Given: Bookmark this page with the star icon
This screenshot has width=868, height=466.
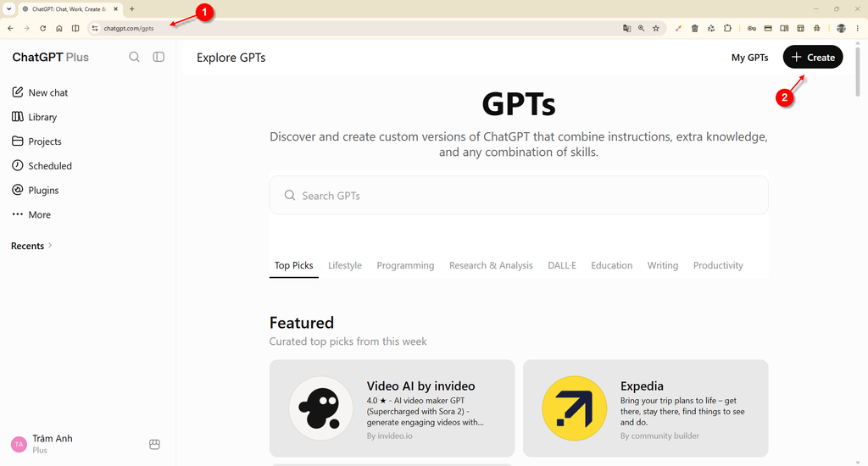Looking at the screenshot, I should point(656,28).
